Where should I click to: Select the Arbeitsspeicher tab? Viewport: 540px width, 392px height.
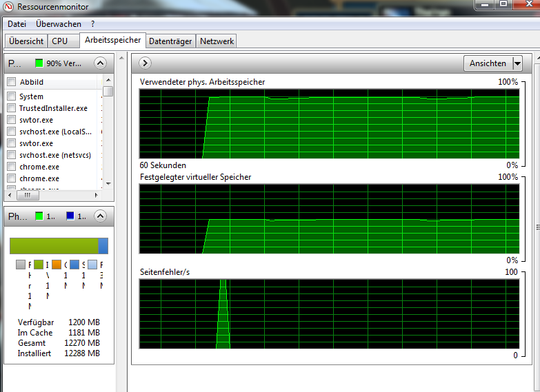click(x=112, y=40)
